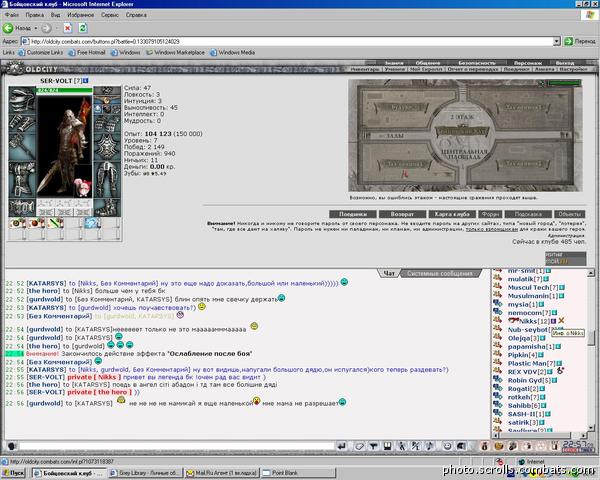Screen dimensions: 600x480
Task: Click the browser Back arrow
Action: [x=8, y=28]
